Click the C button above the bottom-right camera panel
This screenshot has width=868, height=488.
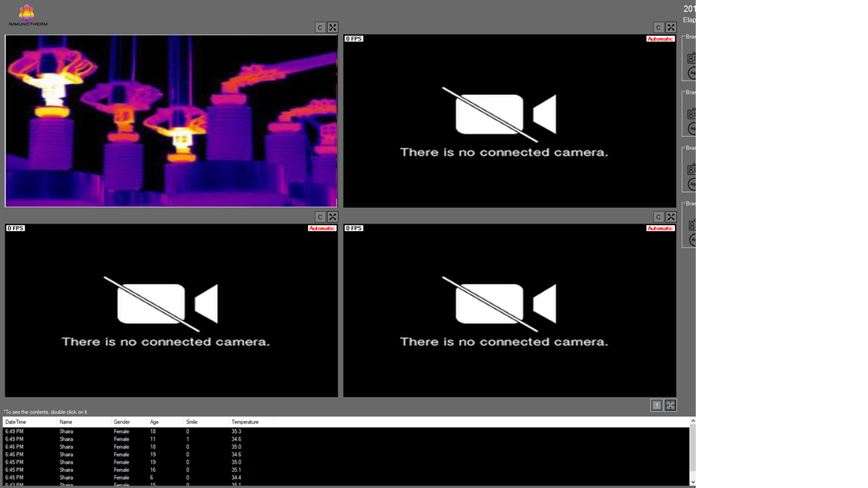(x=658, y=217)
